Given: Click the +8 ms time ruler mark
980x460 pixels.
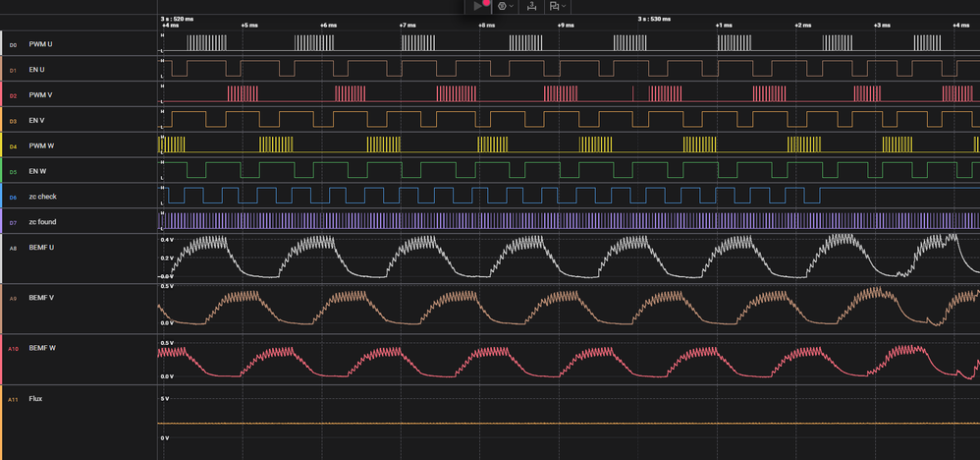Looking at the screenshot, I should (x=487, y=25).
